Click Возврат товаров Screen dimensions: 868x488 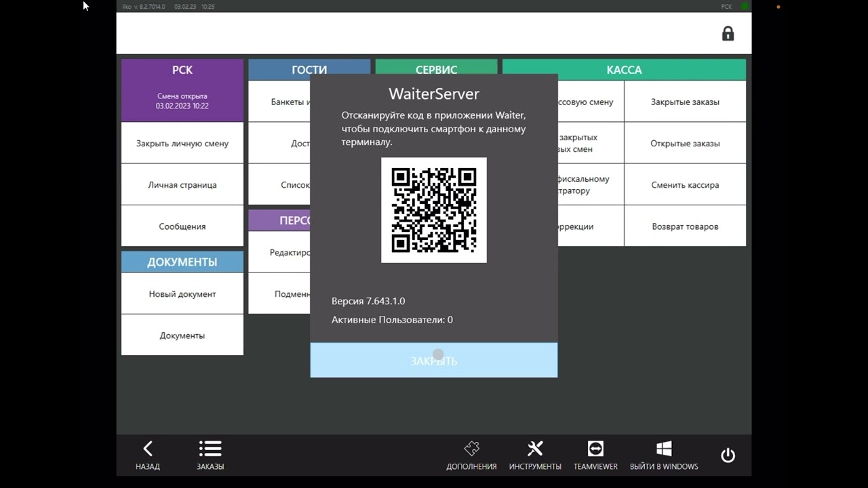pyautogui.click(x=685, y=226)
